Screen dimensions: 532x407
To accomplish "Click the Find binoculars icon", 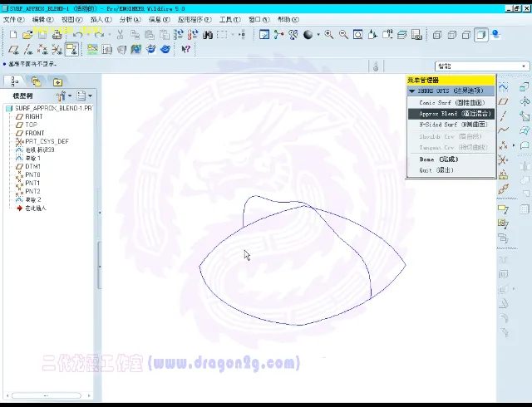I will [x=208, y=35].
